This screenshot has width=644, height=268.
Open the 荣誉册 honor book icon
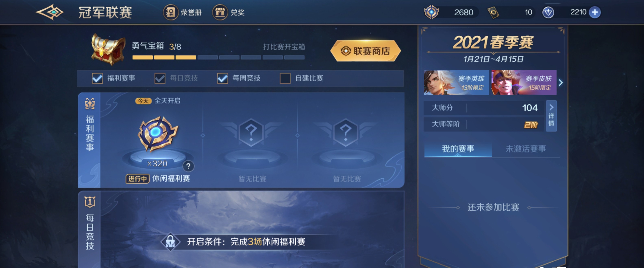point(171,12)
